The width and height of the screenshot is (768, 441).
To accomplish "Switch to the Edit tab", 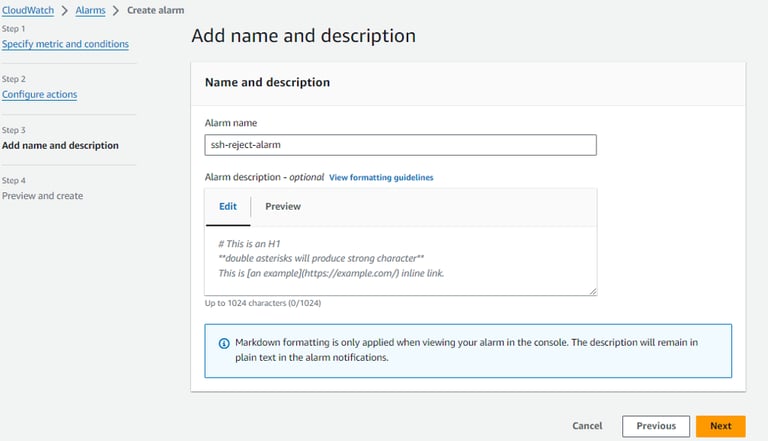I will coord(228,206).
